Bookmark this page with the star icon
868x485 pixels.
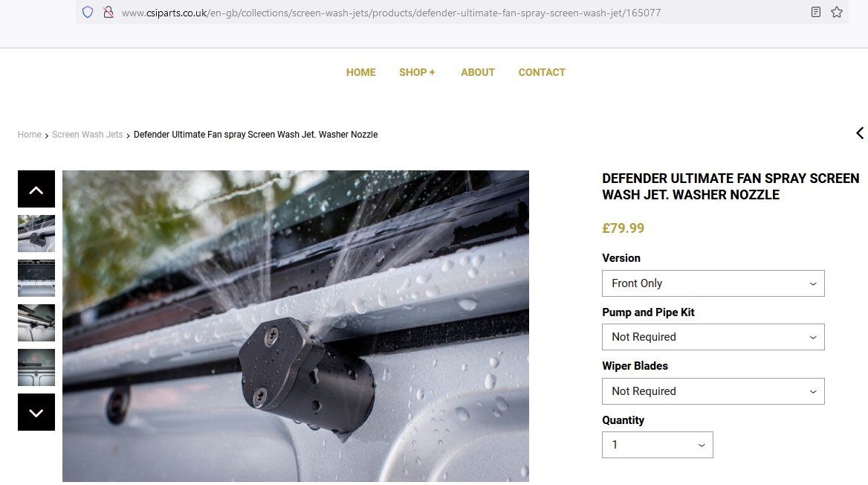click(837, 12)
